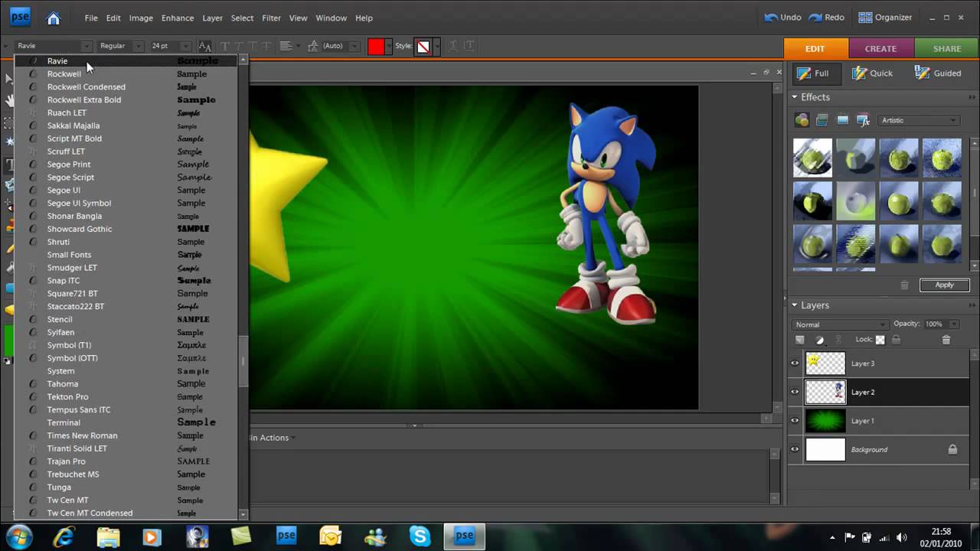Create a new layer in Layers panel
The image size is (980, 551).
click(800, 340)
